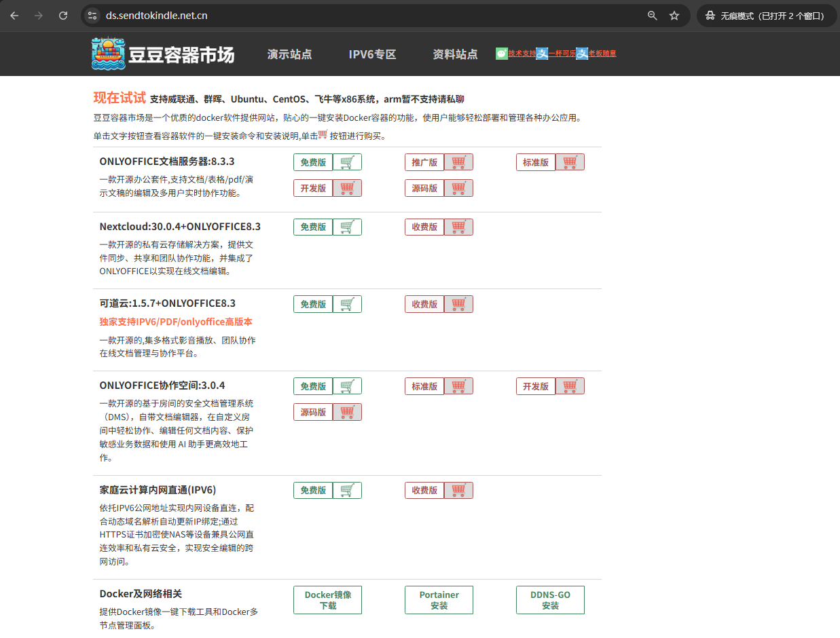840x638 pixels.
Task: Click the Alipay icon before 老板随意
Action: pyautogui.click(x=582, y=54)
